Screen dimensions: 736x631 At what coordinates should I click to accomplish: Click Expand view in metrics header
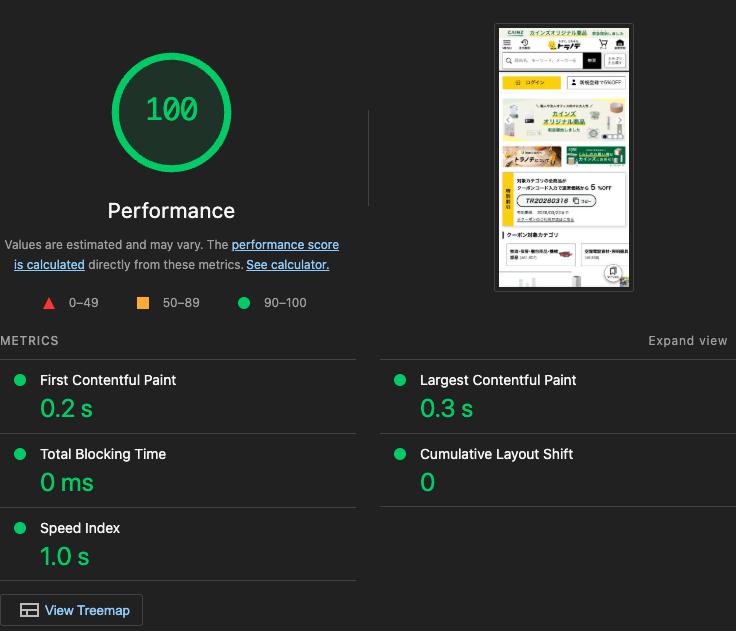pos(688,341)
